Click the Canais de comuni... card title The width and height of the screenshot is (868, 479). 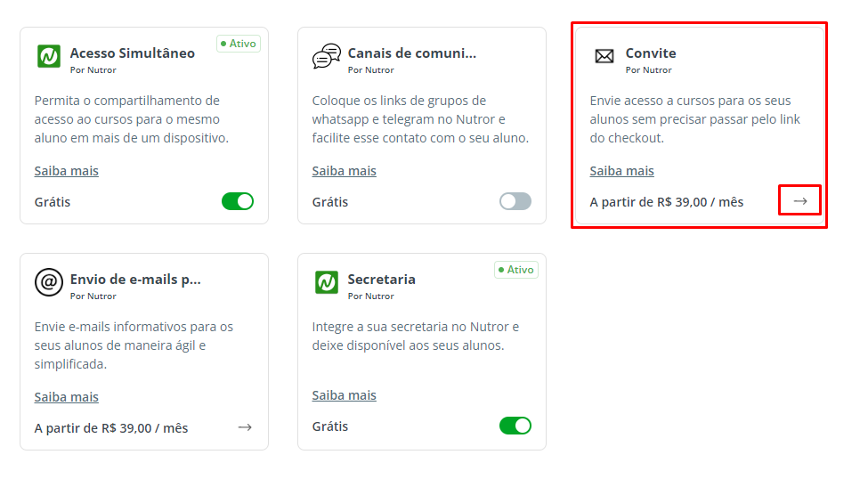[412, 53]
